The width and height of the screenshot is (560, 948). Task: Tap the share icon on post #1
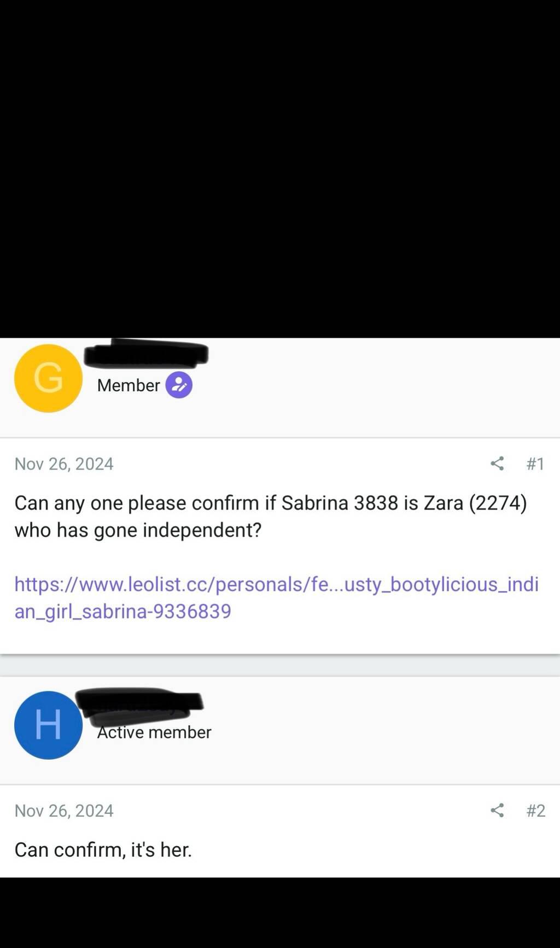pyautogui.click(x=497, y=464)
